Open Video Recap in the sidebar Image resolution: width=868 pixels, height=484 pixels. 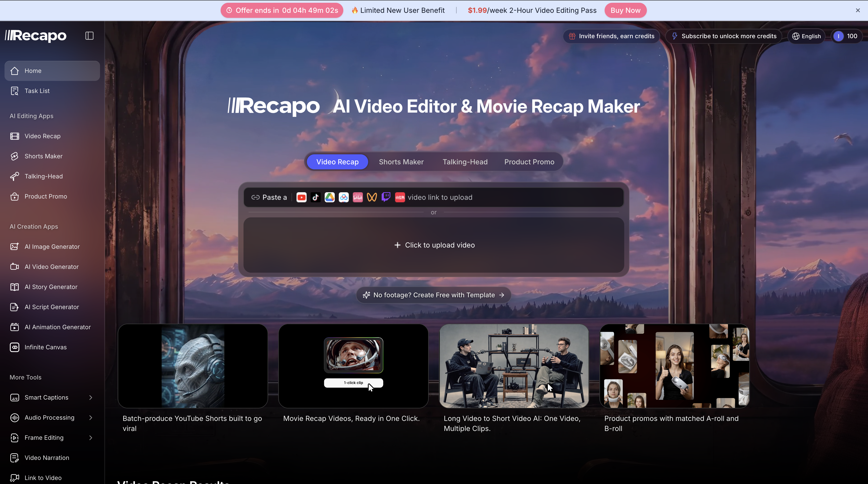click(x=52, y=136)
